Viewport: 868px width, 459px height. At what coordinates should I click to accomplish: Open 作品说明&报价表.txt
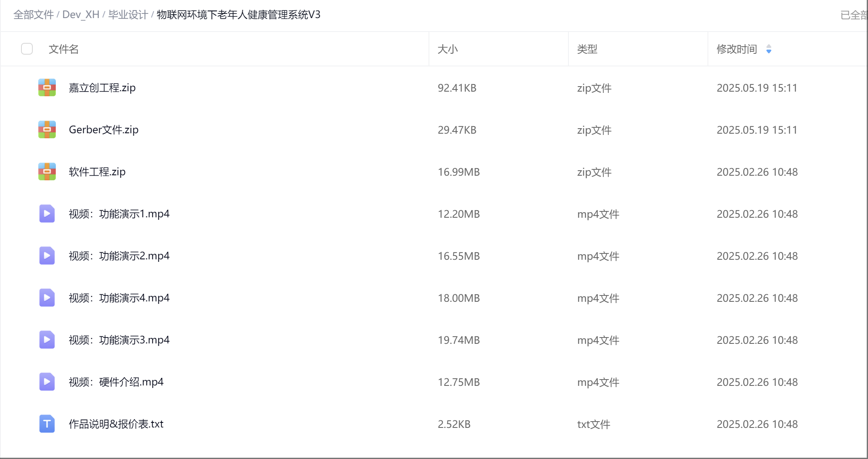[x=116, y=424]
